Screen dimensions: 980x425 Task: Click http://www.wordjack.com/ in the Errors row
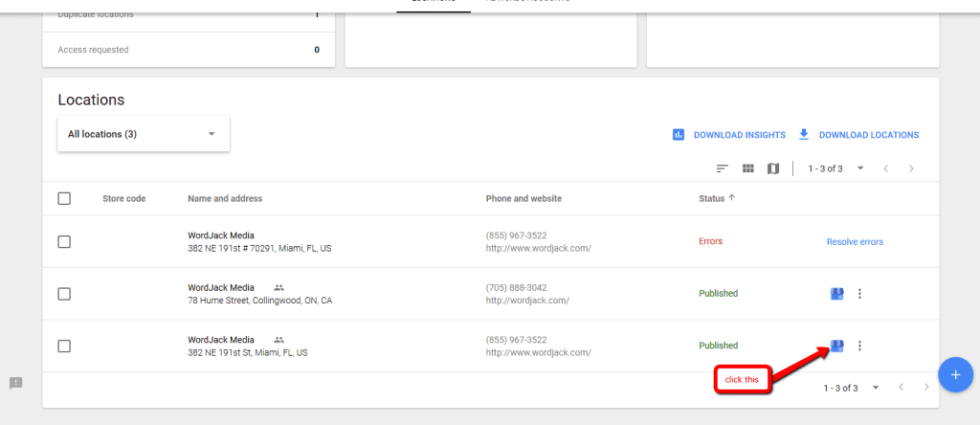(x=538, y=248)
